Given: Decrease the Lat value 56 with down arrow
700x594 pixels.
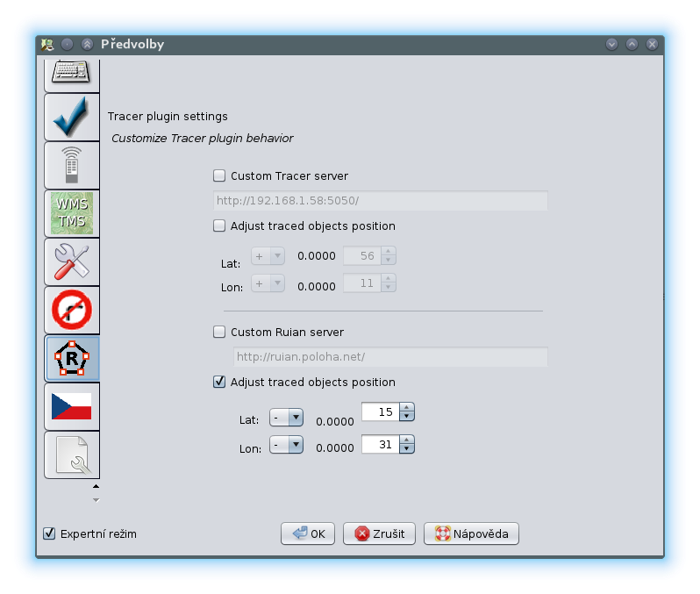Looking at the screenshot, I should pyautogui.click(x=389, y=260).
